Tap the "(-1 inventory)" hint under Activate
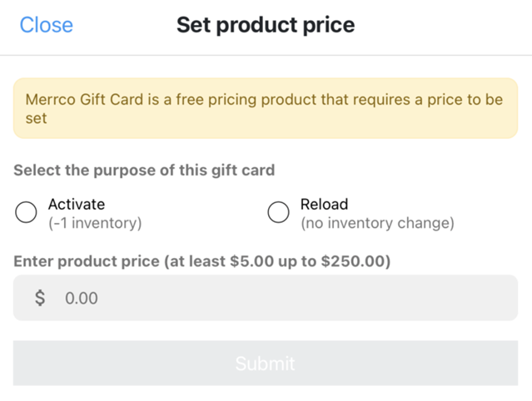 tap(95, 223)
